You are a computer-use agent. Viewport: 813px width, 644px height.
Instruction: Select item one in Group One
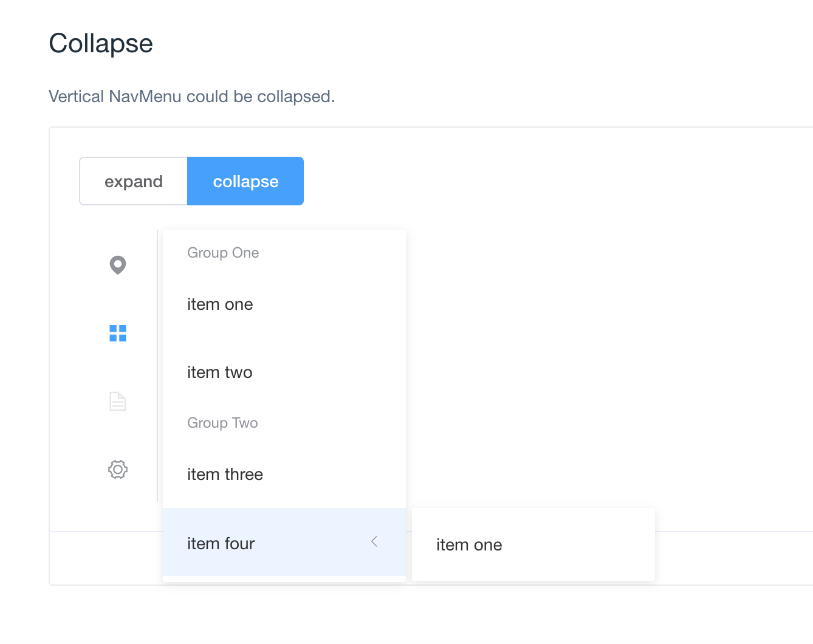(x=220, y=304)
